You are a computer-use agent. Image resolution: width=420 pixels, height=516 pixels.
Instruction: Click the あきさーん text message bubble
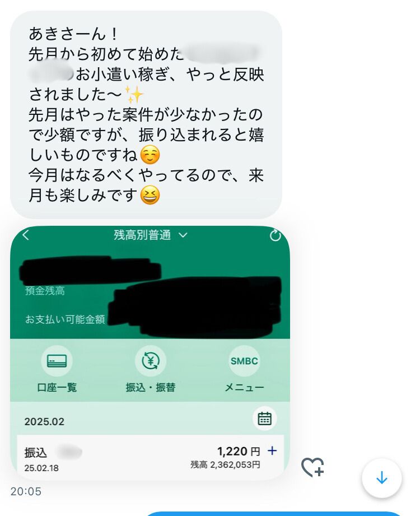pos(146,114)
